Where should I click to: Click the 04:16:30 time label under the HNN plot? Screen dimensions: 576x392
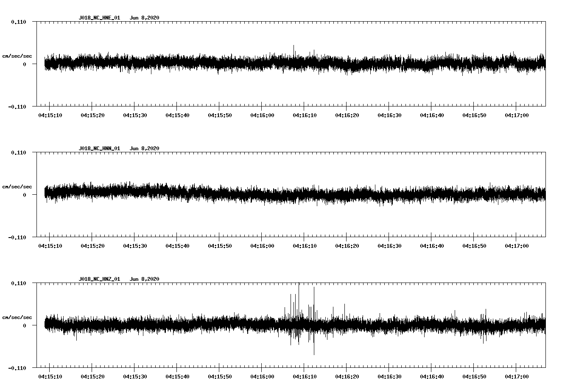[x=389, y=246]
